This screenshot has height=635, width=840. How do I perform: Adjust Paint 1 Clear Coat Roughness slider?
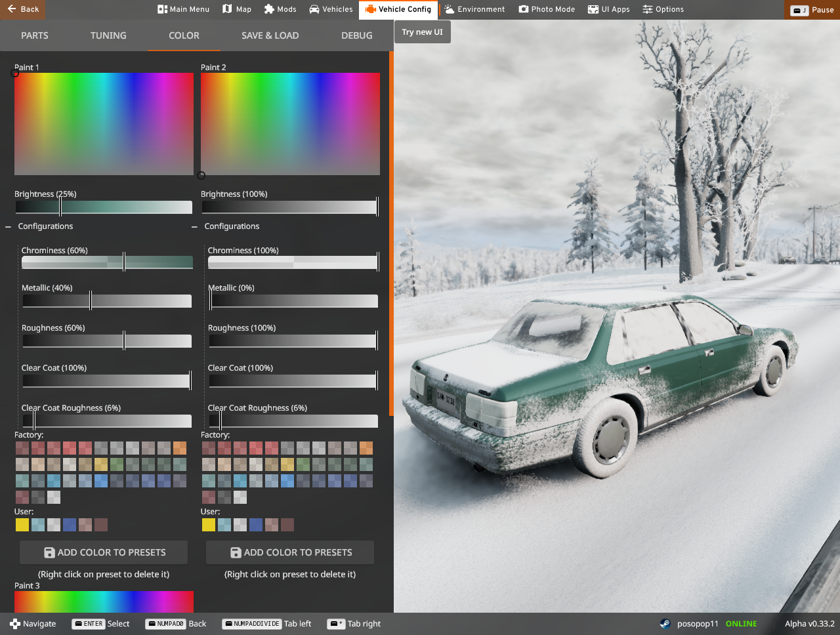tap(107, 421)
